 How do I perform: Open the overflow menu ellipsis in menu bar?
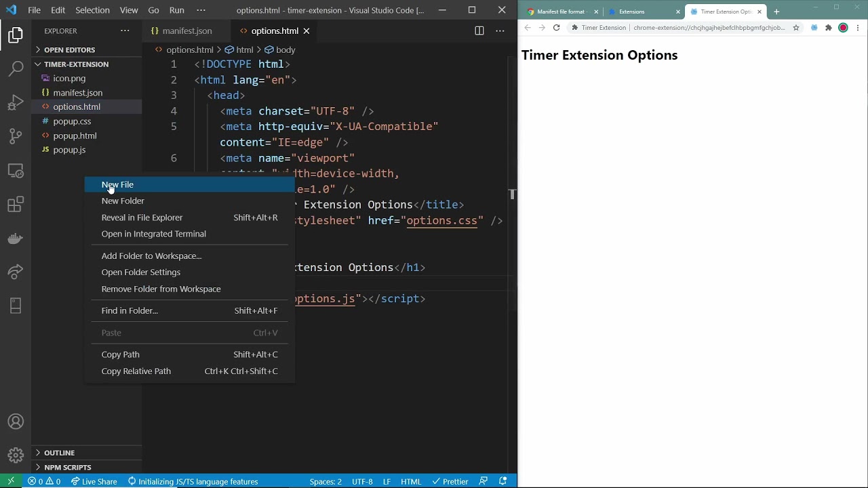201,10
